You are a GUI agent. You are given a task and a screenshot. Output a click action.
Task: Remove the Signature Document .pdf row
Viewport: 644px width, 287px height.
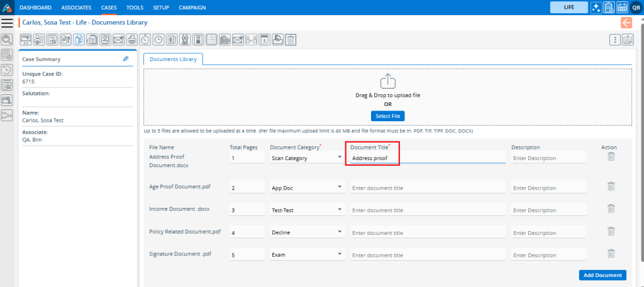610,254
